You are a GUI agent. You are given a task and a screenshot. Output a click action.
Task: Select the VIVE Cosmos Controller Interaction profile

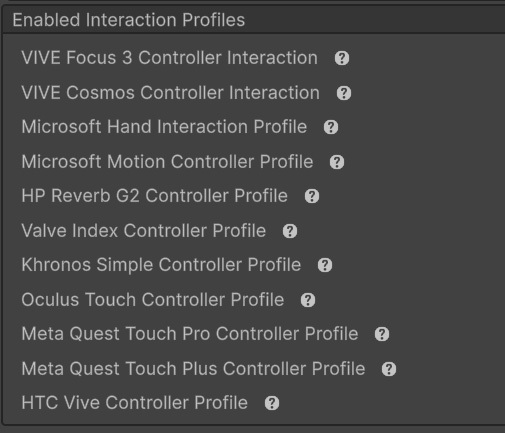pyautogui.click(x=170, y=92)
